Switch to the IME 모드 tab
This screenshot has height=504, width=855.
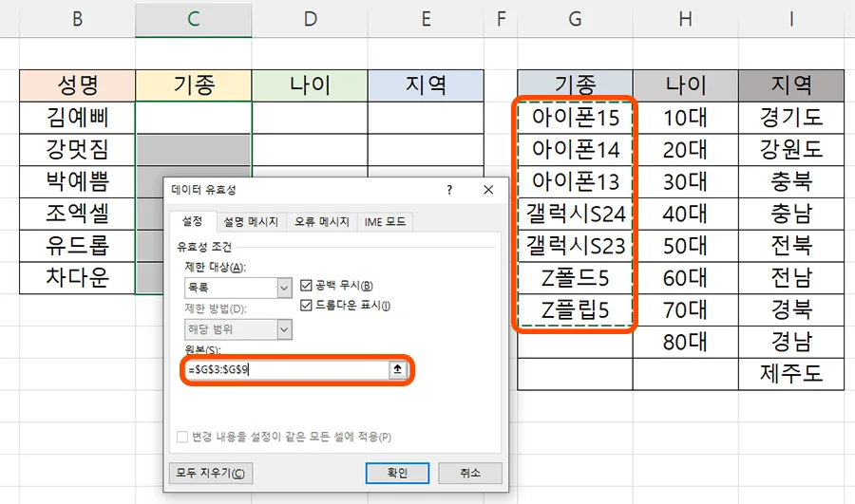385,222
